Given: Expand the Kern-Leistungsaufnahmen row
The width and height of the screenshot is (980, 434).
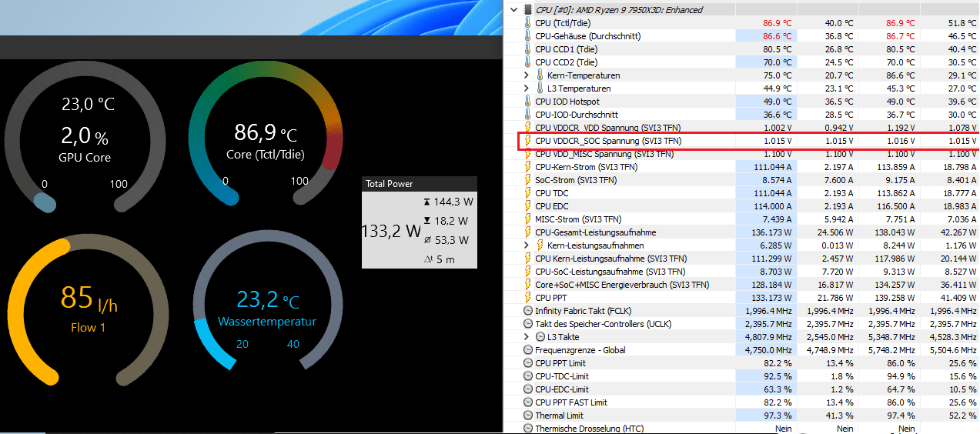Looking at the screenshot, I should click(x=527, y=245).
